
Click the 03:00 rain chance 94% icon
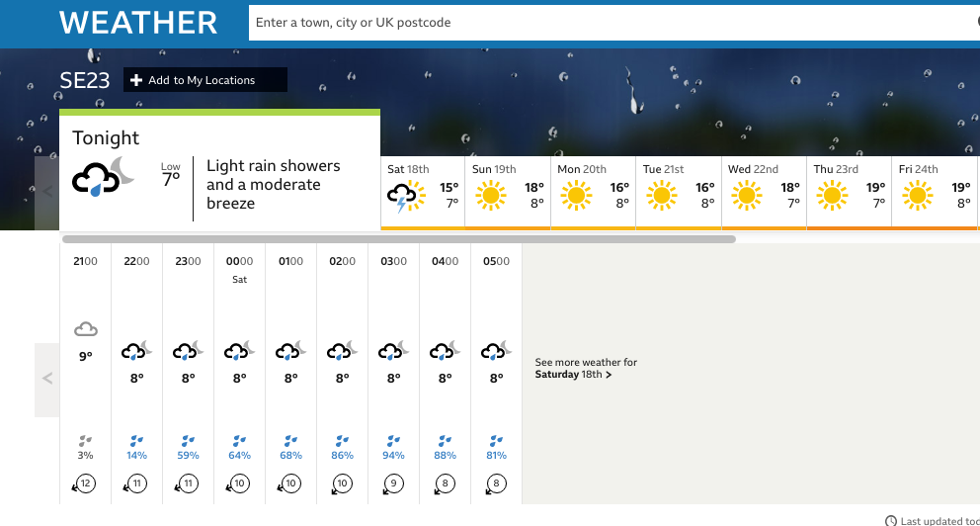tap(393, 441)
